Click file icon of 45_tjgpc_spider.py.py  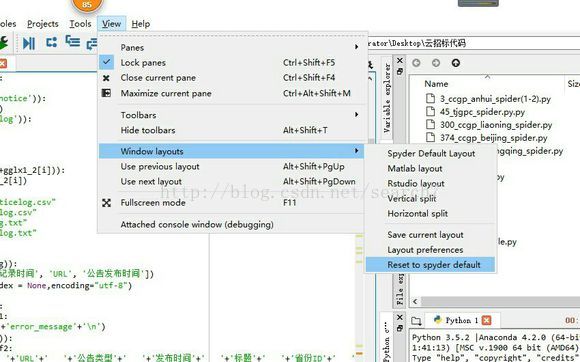coord(430,111)
